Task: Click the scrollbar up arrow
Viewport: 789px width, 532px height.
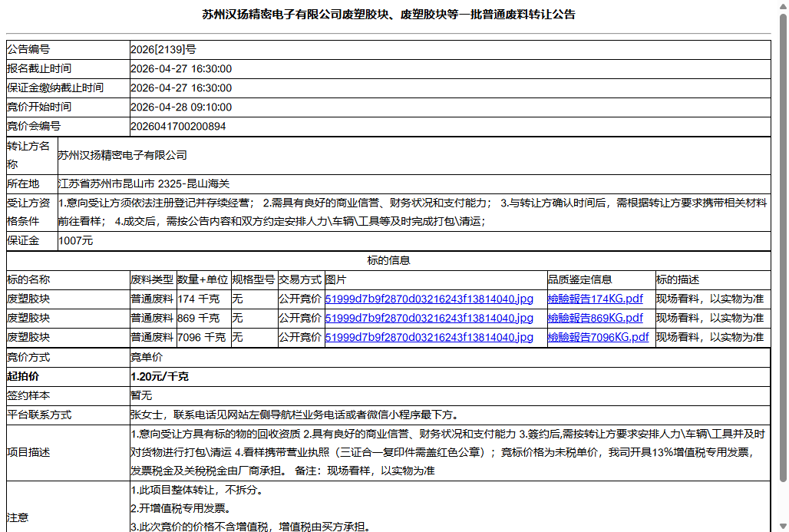Action: pos(783,7)
